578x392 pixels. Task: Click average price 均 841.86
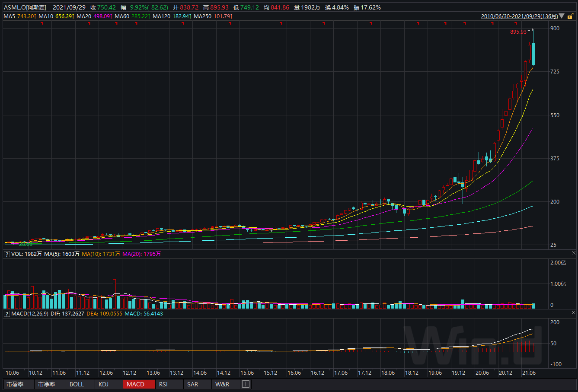[x=276, y=7]
